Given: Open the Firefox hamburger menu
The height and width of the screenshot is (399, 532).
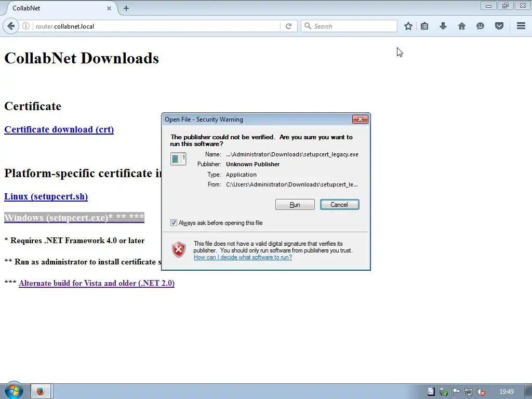Looking at the screenshot, I should [x=521, y=26].
